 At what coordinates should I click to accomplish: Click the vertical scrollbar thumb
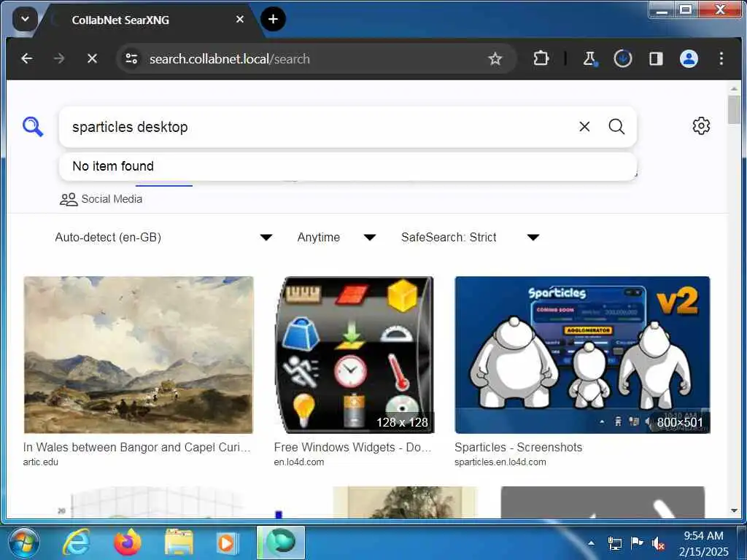point(734,109)
